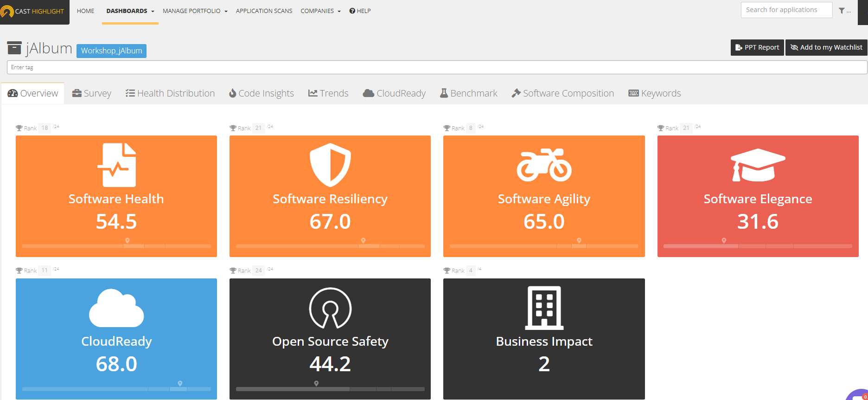868x400 pixels.
Task: Click rank value 24 above Open Source Safety
Action: 259,271
